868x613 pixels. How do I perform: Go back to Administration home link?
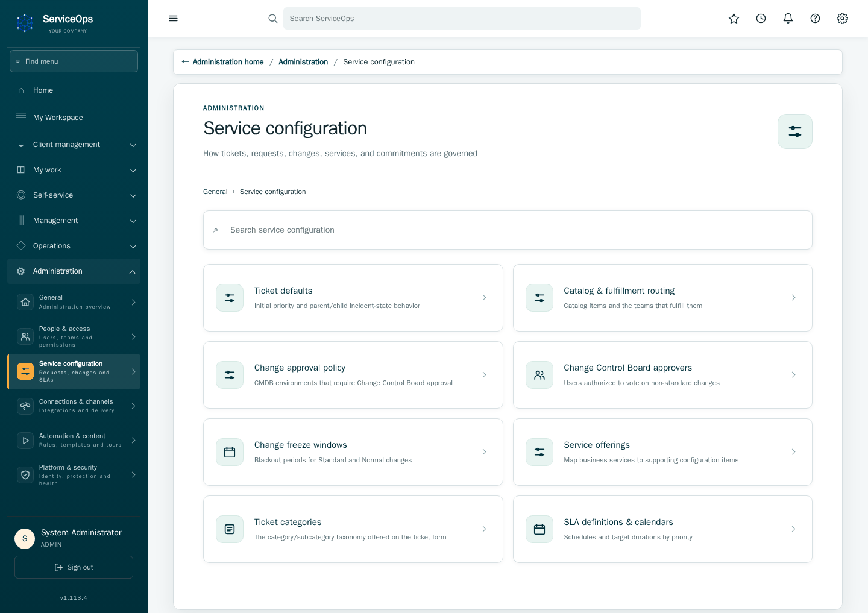click(222, 62)
